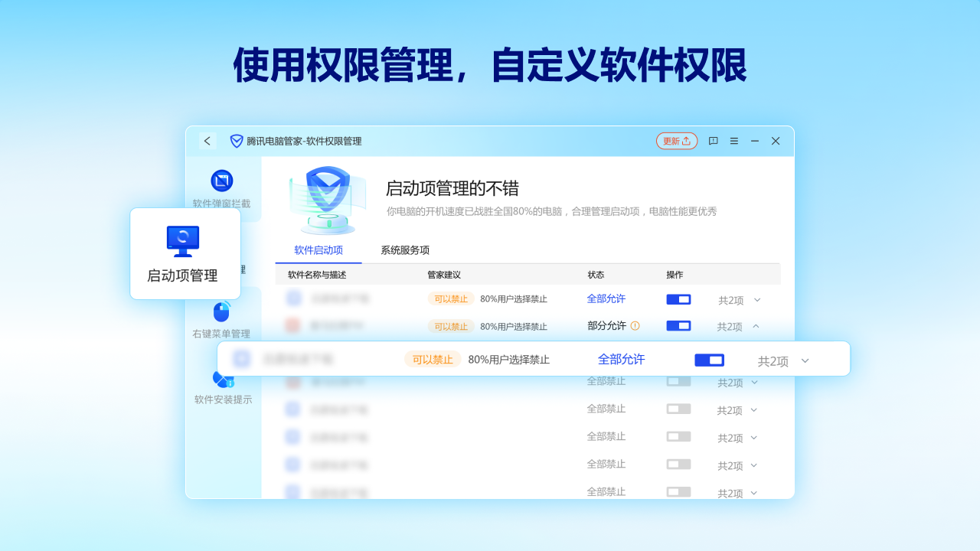
Task: Click info icon beside 部分允许
Action: click(x=635, y=325)
